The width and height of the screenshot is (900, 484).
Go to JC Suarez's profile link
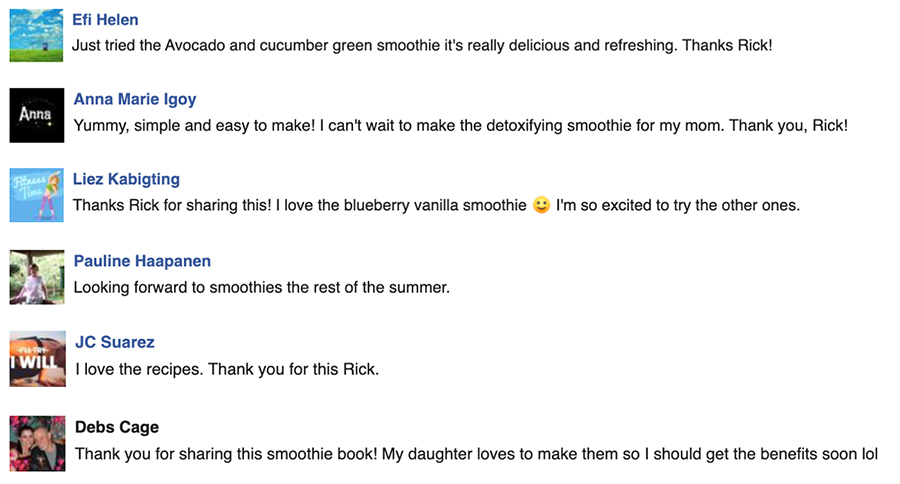coord(115,342)
